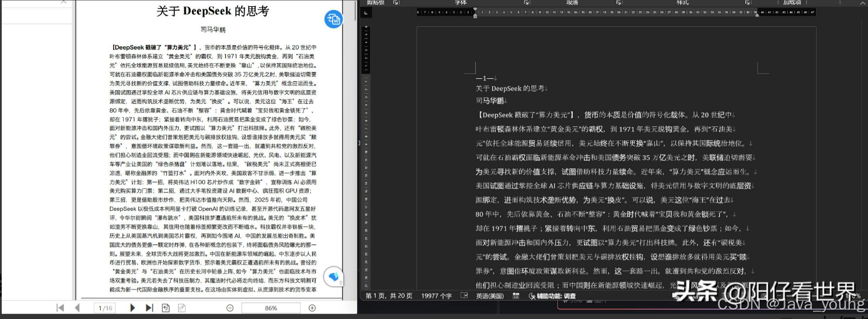Open the Word paragraph group dialog launcher

pos(619,3)
